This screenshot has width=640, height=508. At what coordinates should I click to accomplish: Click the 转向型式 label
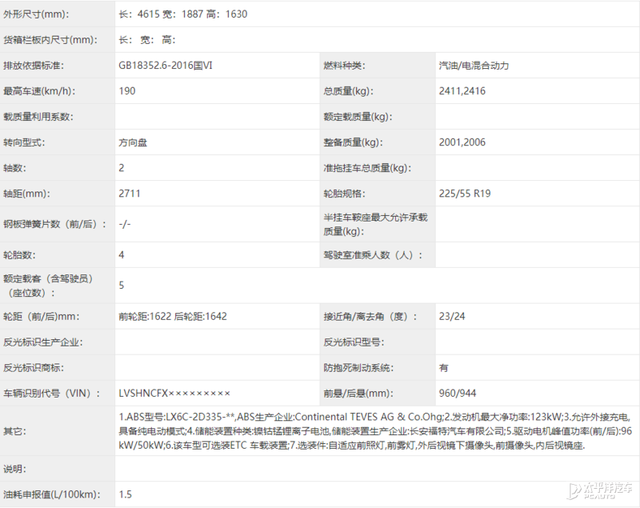point(24,142)
